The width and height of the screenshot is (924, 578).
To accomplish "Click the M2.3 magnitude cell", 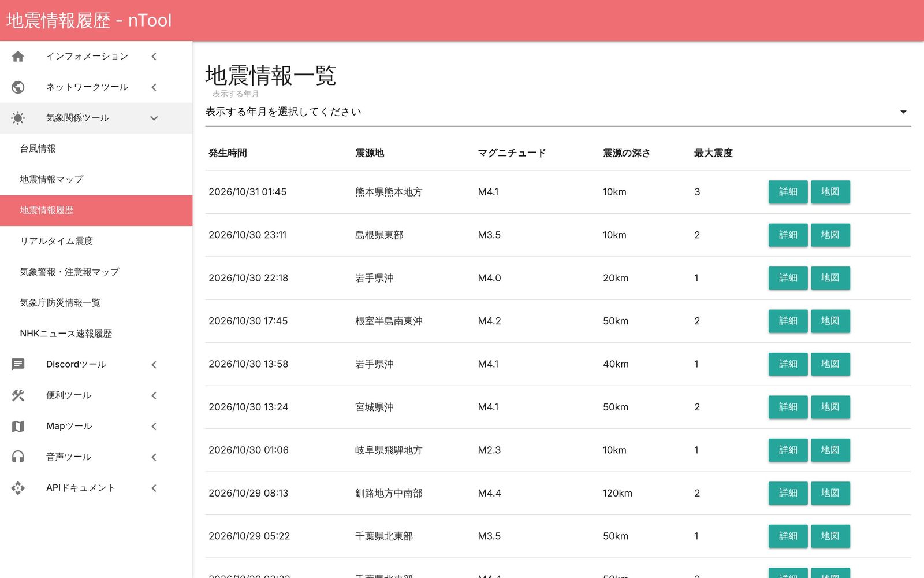I will click(x=489, y=450).
